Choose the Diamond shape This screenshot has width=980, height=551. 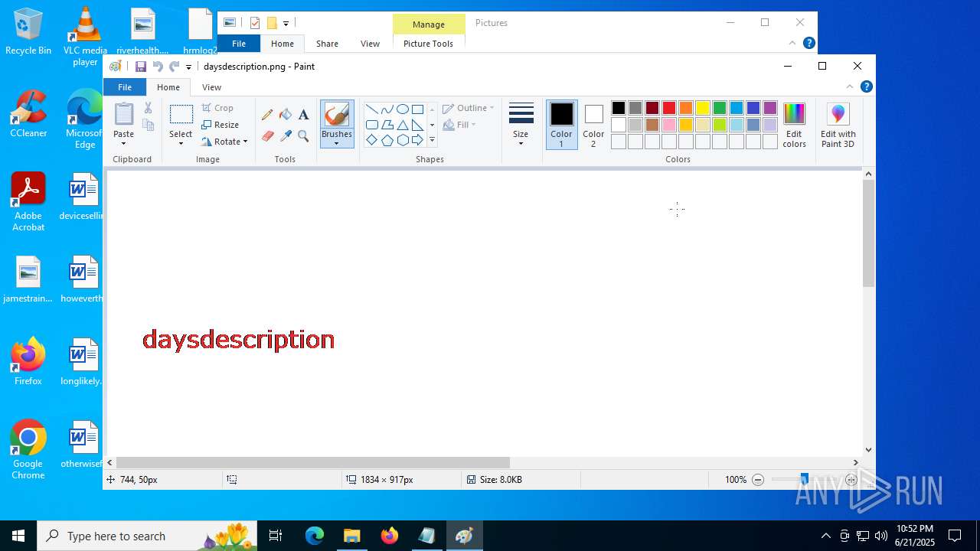click(x=371, y=140)
